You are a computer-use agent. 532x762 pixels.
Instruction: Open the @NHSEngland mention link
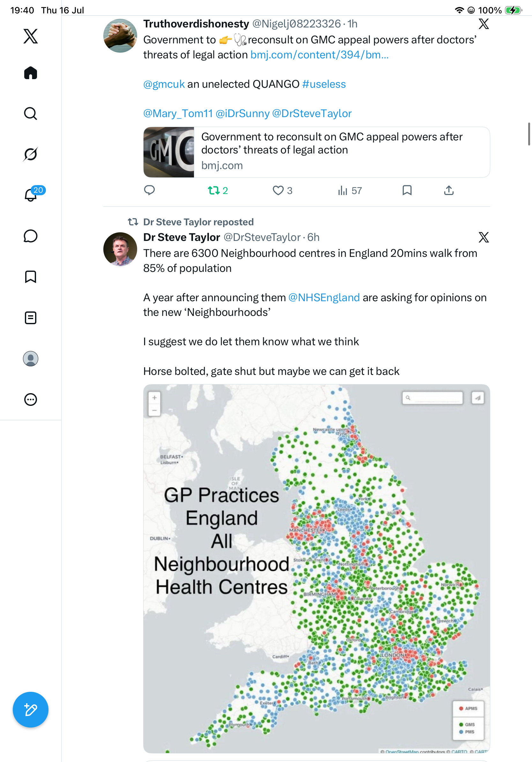pyautogui.click(x=324, y=297)
